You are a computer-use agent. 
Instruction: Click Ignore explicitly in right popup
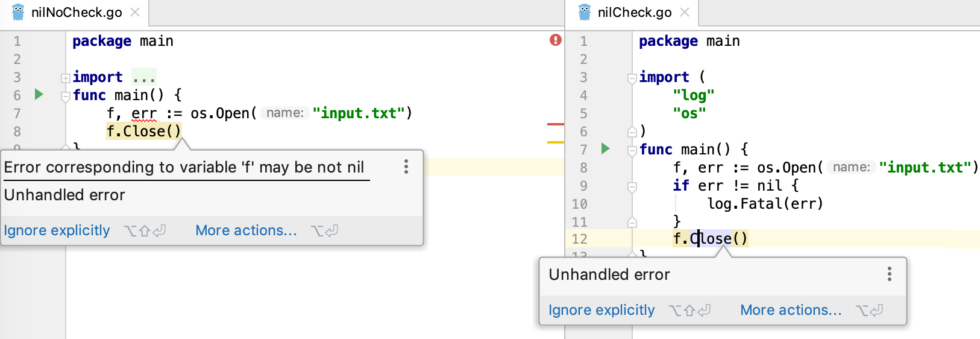pos(602,310)
